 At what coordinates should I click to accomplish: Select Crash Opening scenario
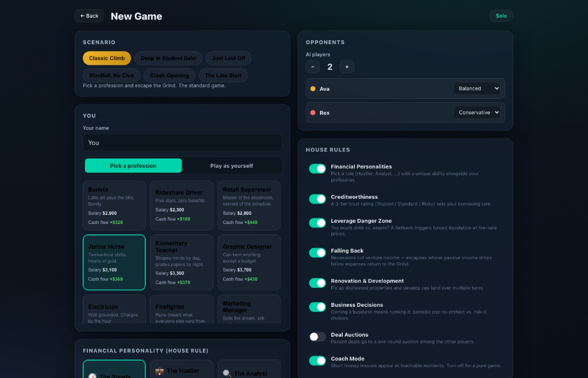tap(169, 75)
